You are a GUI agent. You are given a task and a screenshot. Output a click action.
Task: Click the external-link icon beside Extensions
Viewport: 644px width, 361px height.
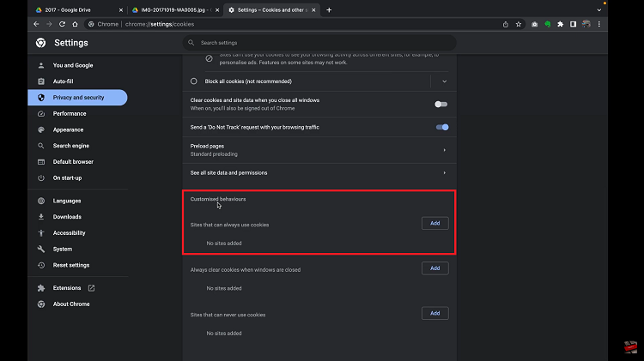[91, 288]
